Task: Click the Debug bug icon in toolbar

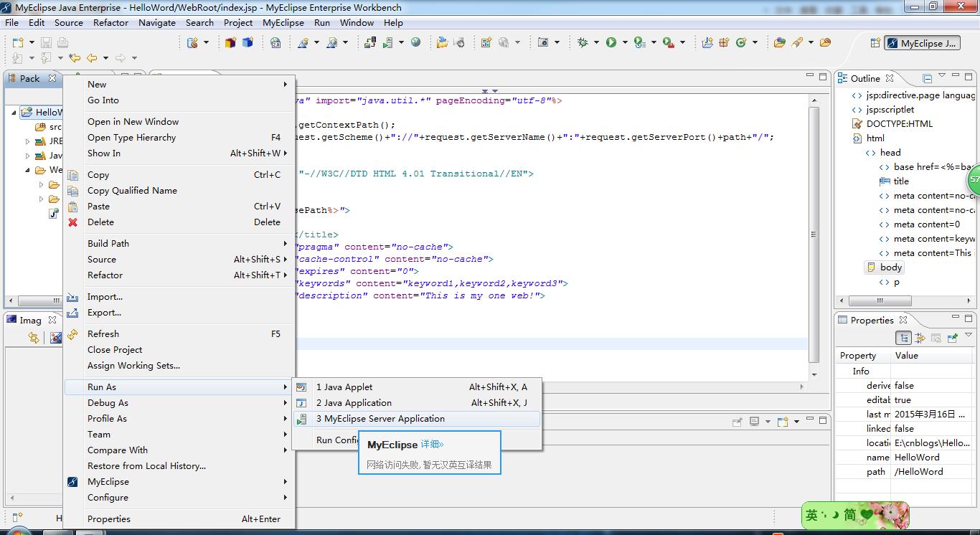Action: pyautogui.click(x=583, y=43)
